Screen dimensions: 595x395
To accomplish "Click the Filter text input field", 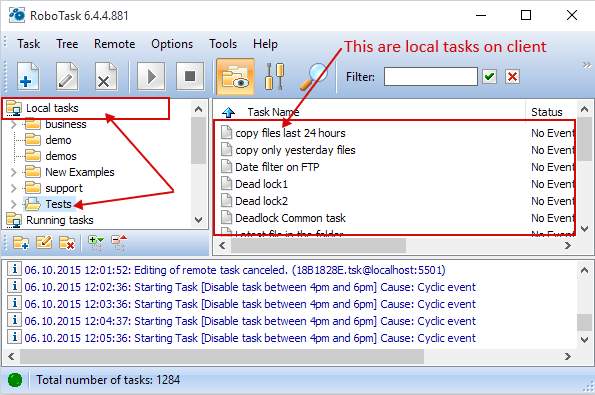I will [431, 77].
